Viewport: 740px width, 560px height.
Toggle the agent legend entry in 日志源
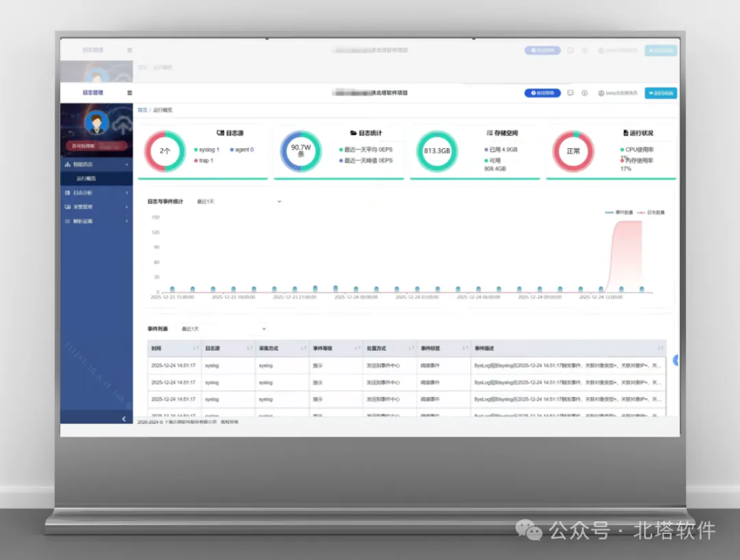[x=242, y=149]
